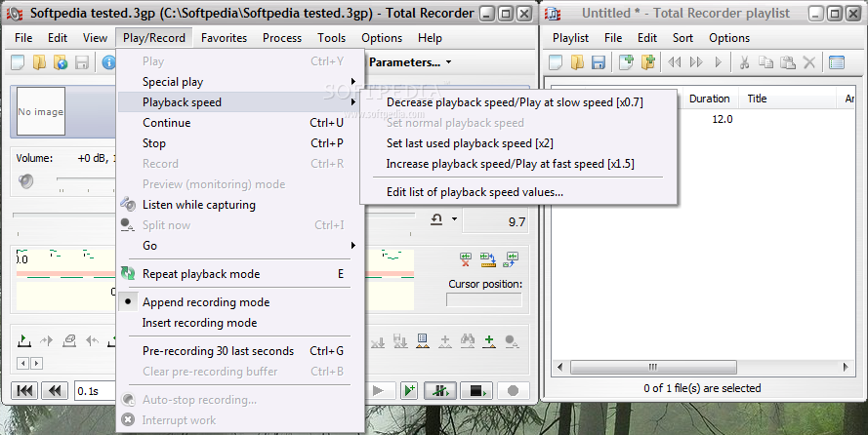Open the Process menu
Image resolution: width=868 pixels, height=435 pixels.
[x=282, y=38]
